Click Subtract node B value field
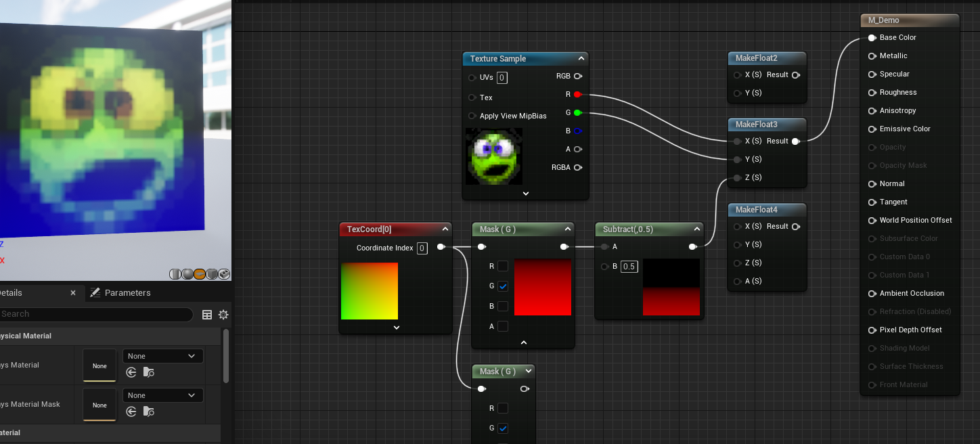The image size is (980, 444). (629, 267)
